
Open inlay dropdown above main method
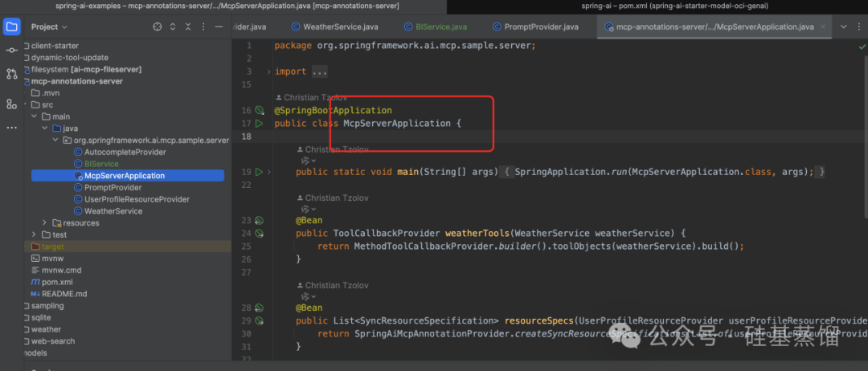[309, 161]
